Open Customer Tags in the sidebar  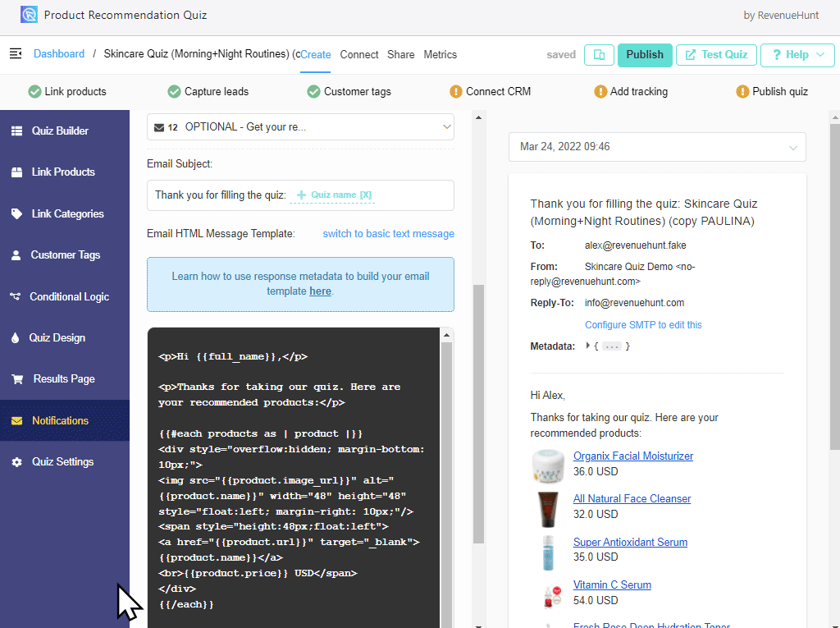point(65,255)
